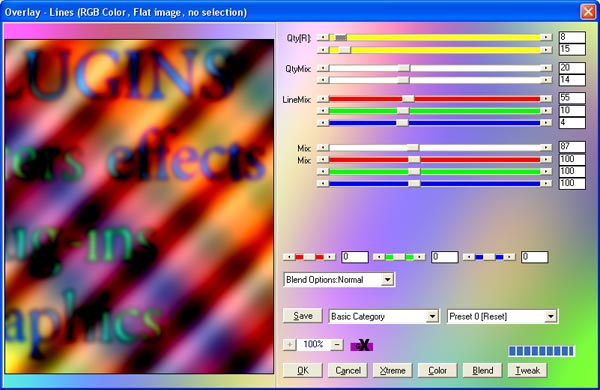The image size is (600, 390).
Task: Click the Color button
Action: (x=437, y=370)
